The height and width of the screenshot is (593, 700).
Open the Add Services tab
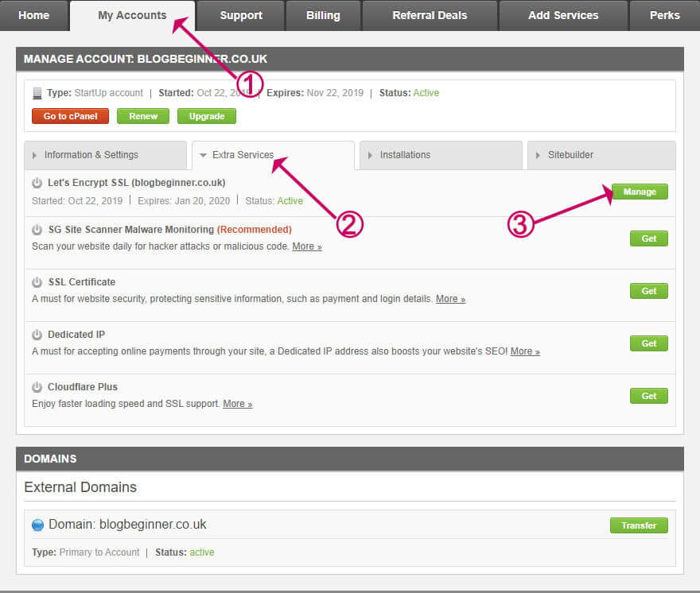563,16
